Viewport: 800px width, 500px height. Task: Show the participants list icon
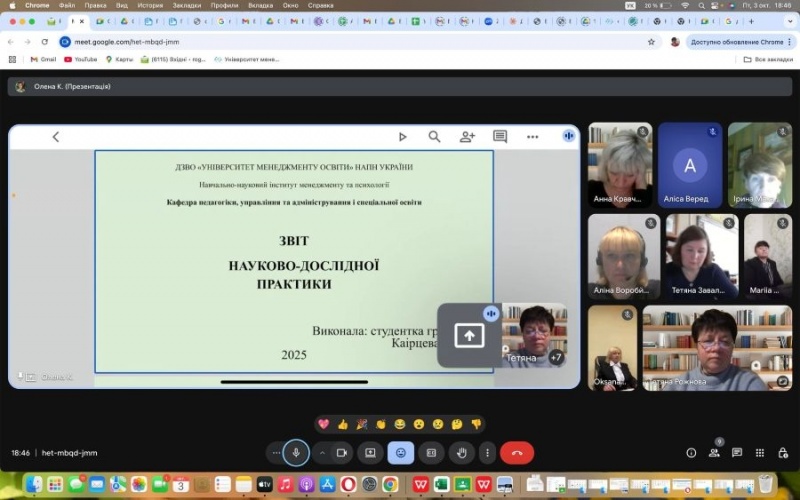714,453
